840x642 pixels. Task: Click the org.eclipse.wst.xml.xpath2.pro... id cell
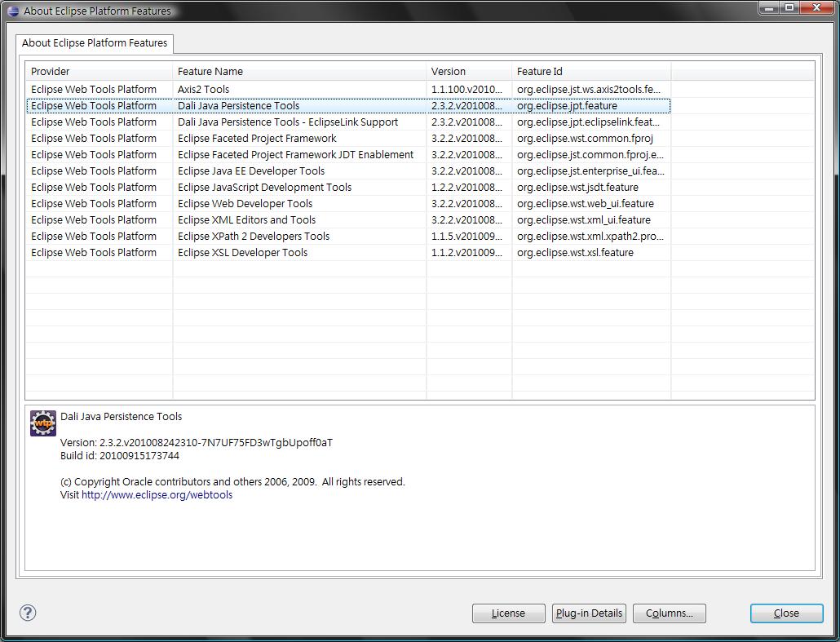(590, 237)
